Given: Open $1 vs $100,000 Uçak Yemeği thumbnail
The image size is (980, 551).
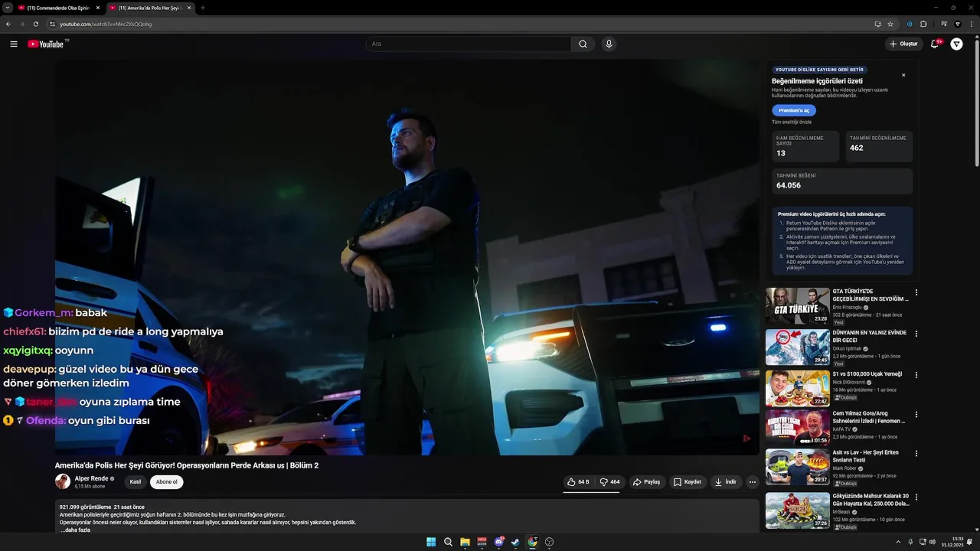Looking at the screenshot, I should pos(797,388).
